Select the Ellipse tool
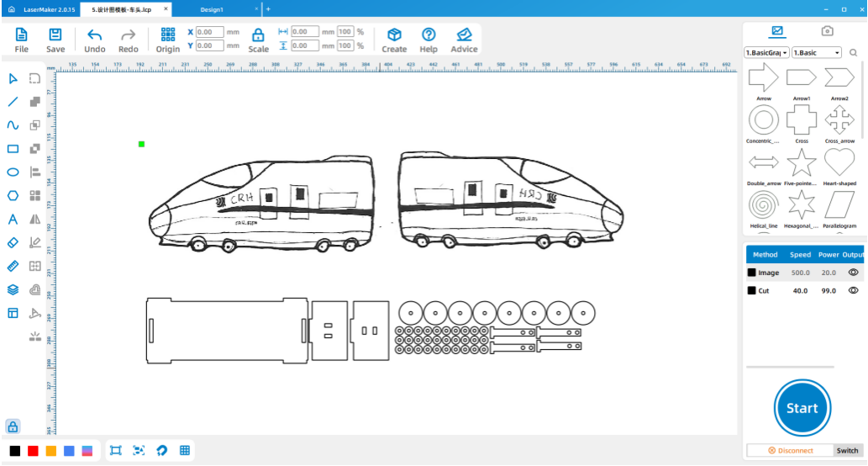The image size is (868, 466). pos(13,172)
